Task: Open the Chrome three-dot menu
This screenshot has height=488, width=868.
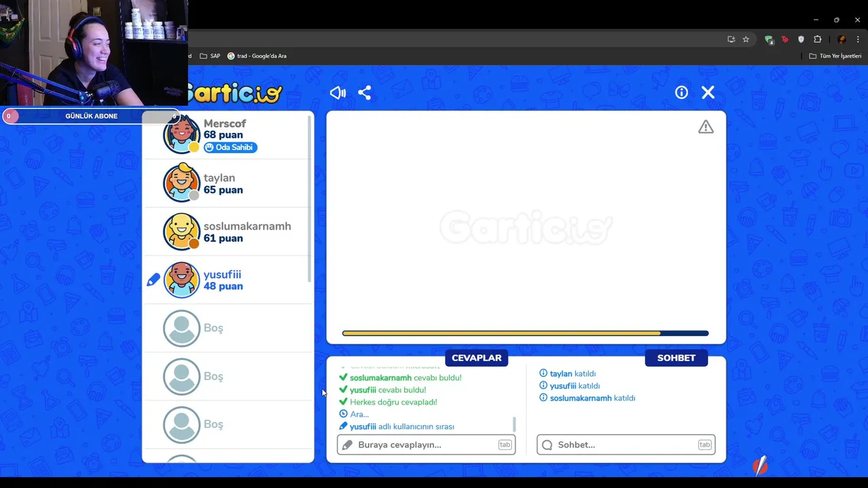Action: pyautogui.click(x=858, y=39)
